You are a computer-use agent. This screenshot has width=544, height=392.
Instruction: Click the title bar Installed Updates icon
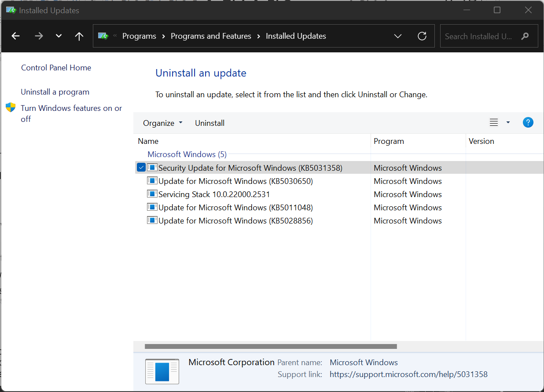click(x=11, y=10)
